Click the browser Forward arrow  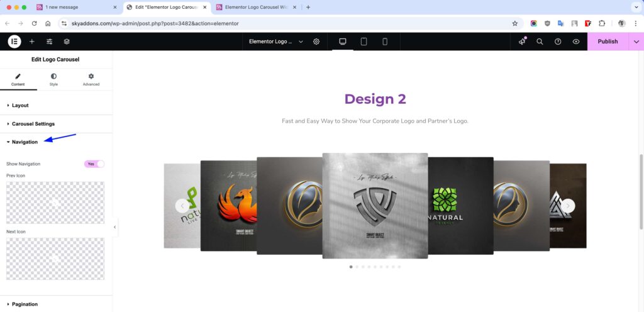[x=21, y=23]
